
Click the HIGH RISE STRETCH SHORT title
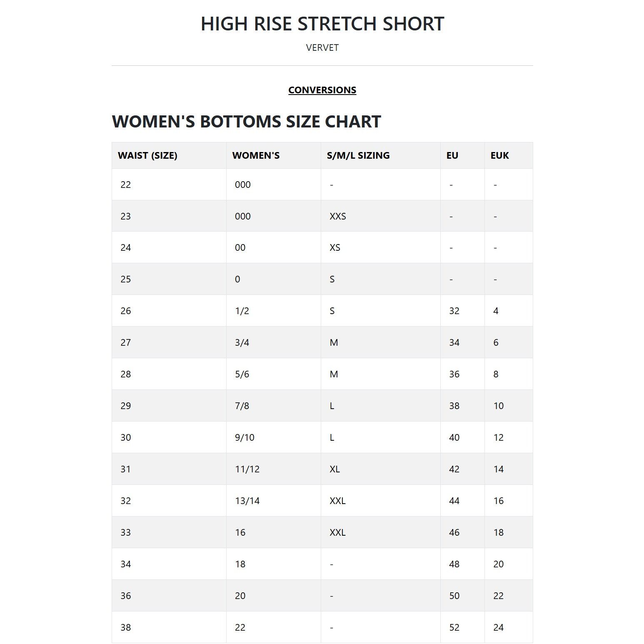coord(322,24)
